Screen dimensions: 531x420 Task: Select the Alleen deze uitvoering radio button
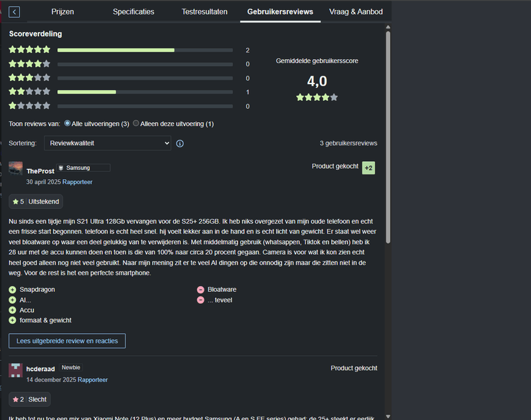(136, 123)
